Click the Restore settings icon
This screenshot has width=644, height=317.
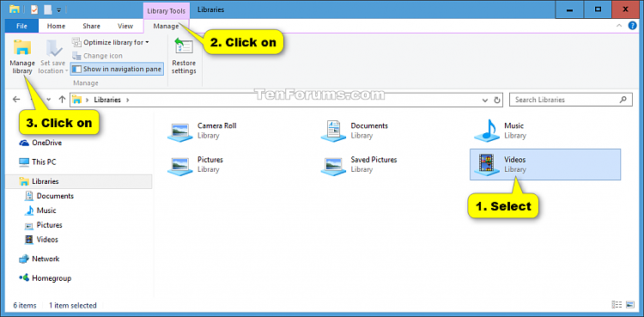pyautogui.click(x=184, y=46)
